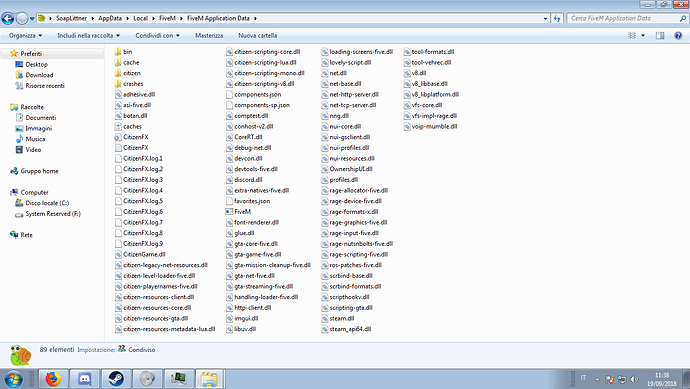Click the refresh button beside address bar
The image size is (690, 389).
coord(557,18)
